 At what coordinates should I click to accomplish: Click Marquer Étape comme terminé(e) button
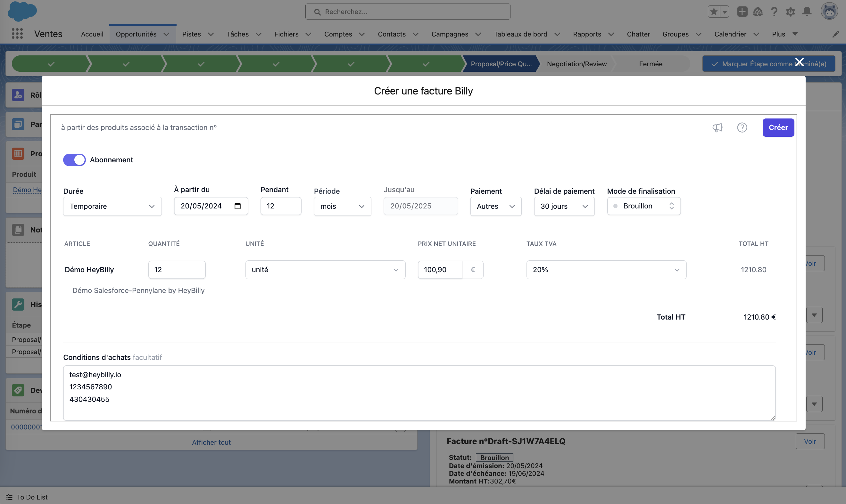769,64
